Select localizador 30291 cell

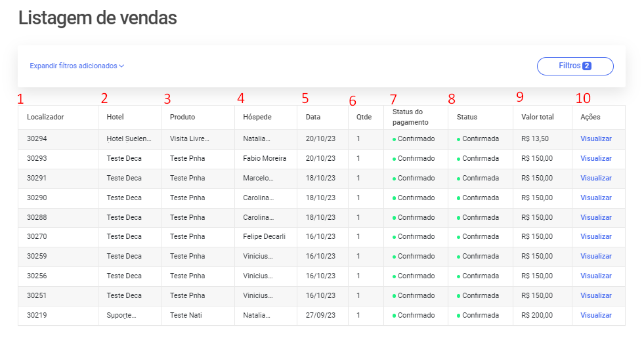tap(37, 179)
